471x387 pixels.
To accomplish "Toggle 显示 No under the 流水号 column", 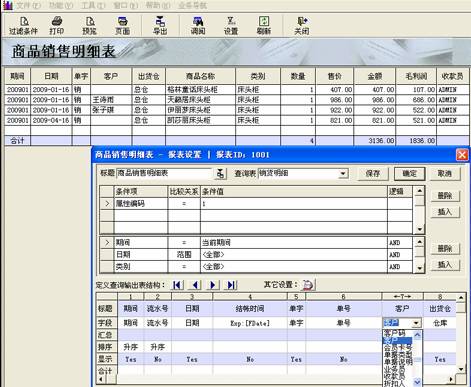I will [x=158, y=359].
